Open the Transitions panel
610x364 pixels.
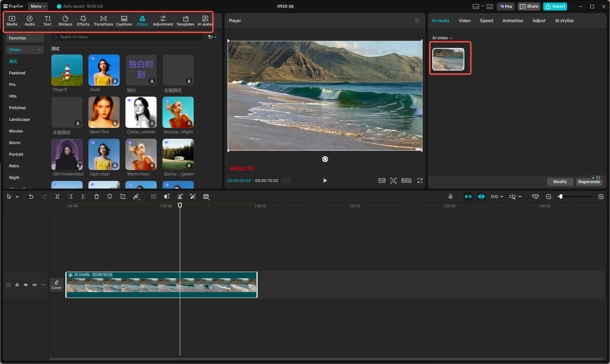tap(103, 20)
